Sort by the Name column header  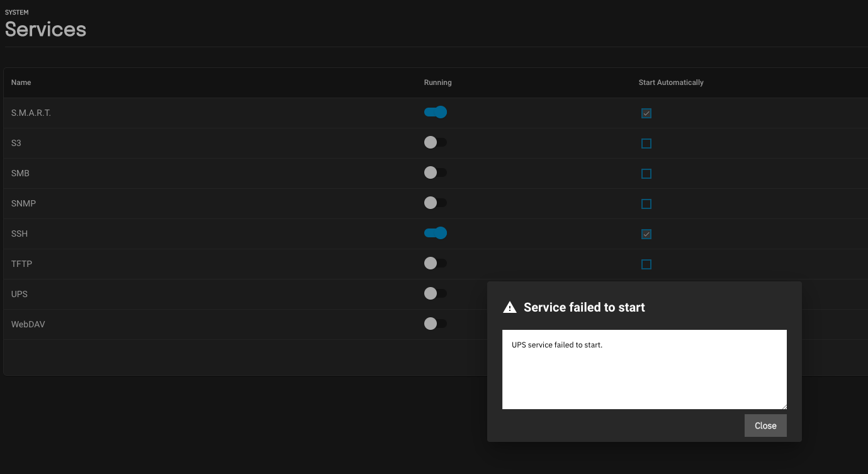point(21,82)
